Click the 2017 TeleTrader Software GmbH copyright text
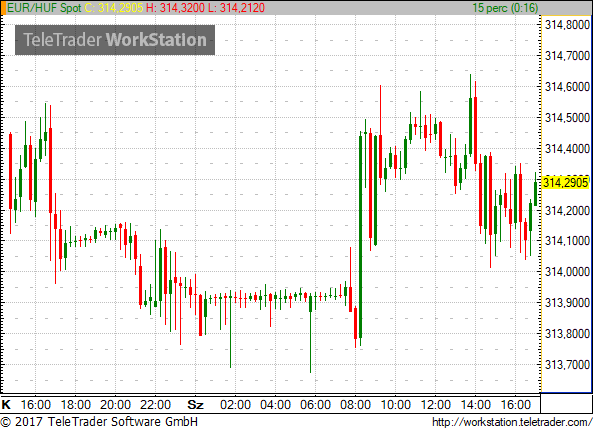Viewport: 593px width, 431px height. click(x=99, y=422)
